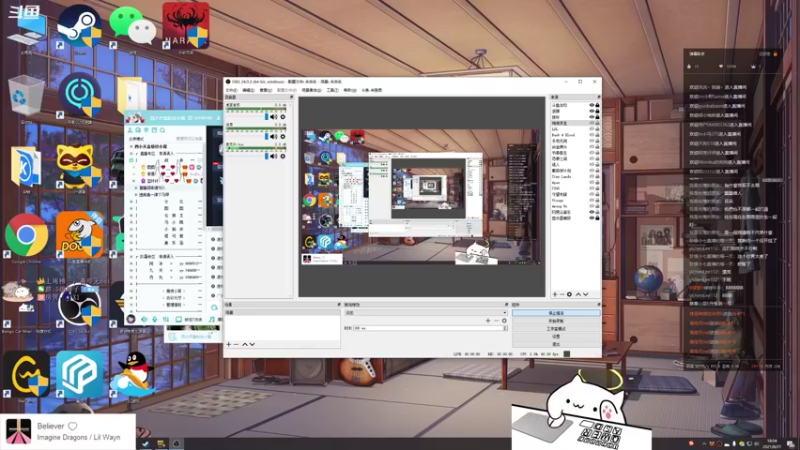The width and height of the screenshot is (800, 450).
Task: Click microphone icon in YY window bottom bar
Action: [x=155, y=319]
